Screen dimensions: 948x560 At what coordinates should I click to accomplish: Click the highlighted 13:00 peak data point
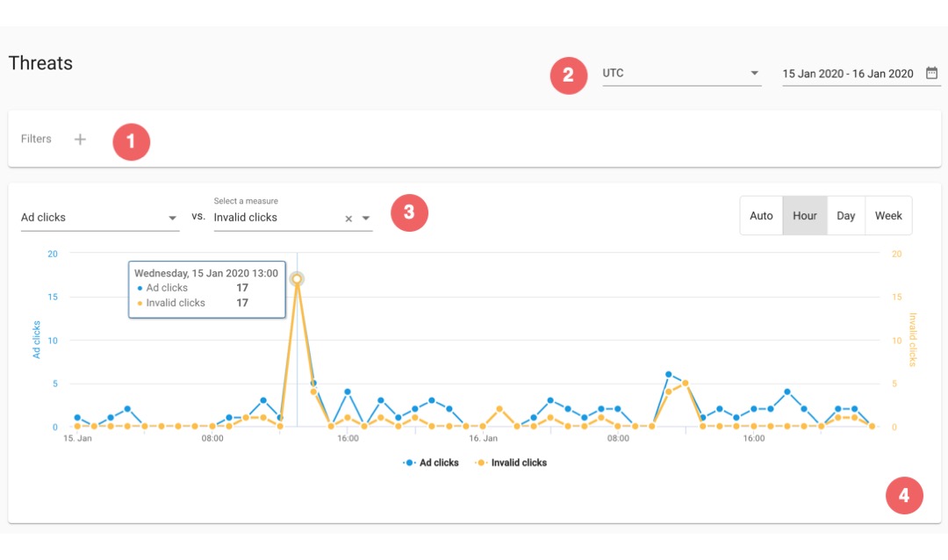297,279
